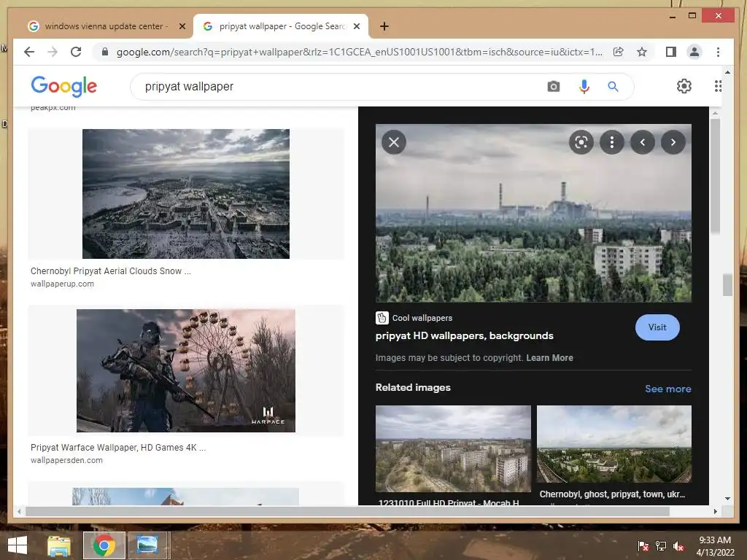Open the Google apps grid

(718, 86)
